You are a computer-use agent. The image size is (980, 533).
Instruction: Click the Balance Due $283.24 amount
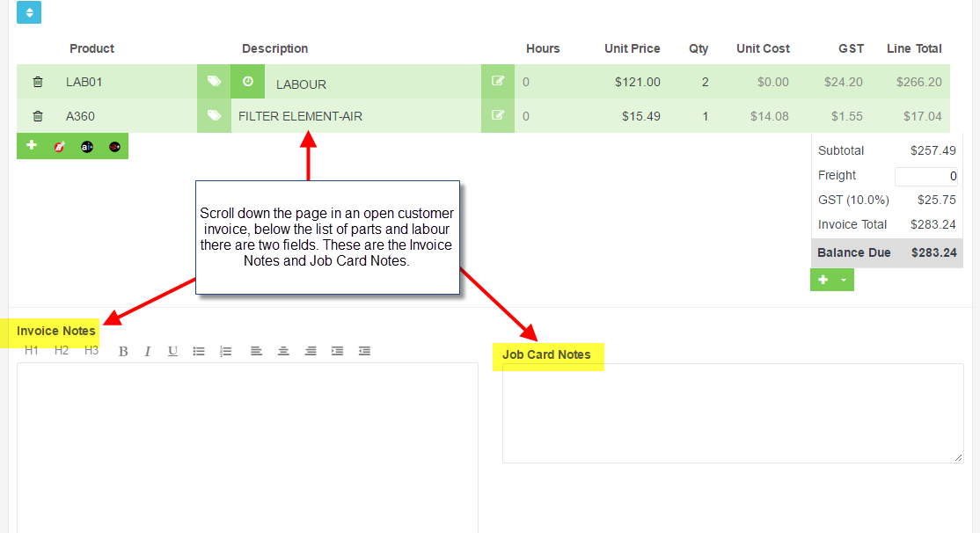933,252
